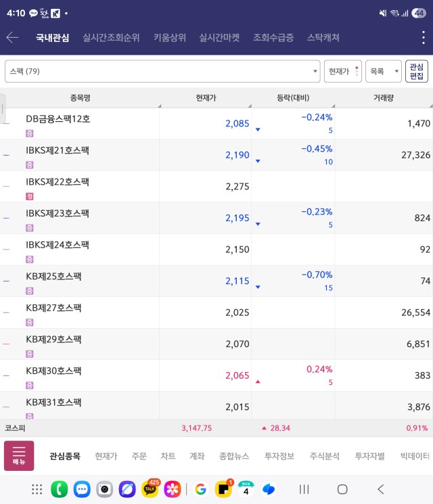Screen dimensions: 433x504
Task: Open 주식분석 in bottom menu
Action: click(325, 456)
